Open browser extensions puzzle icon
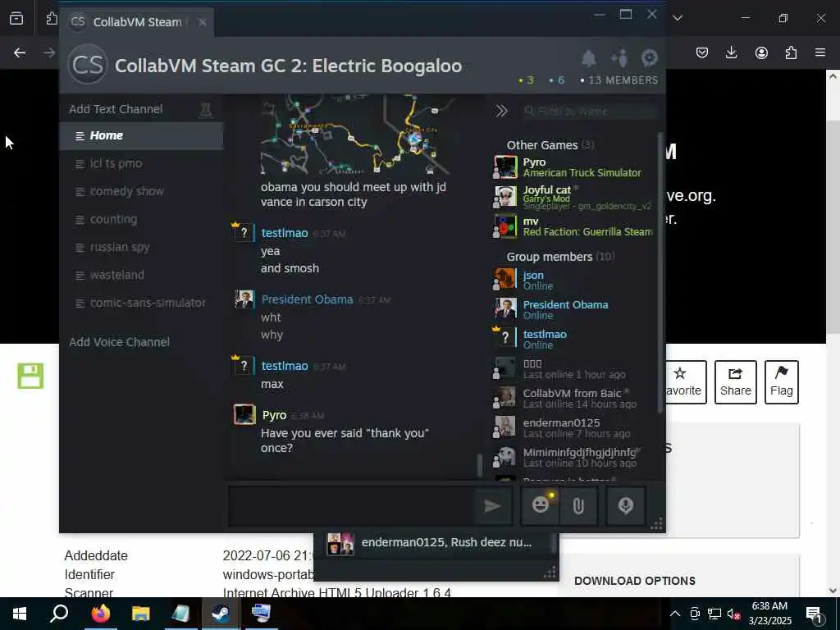840x630 pixels. tap(791, 52)
